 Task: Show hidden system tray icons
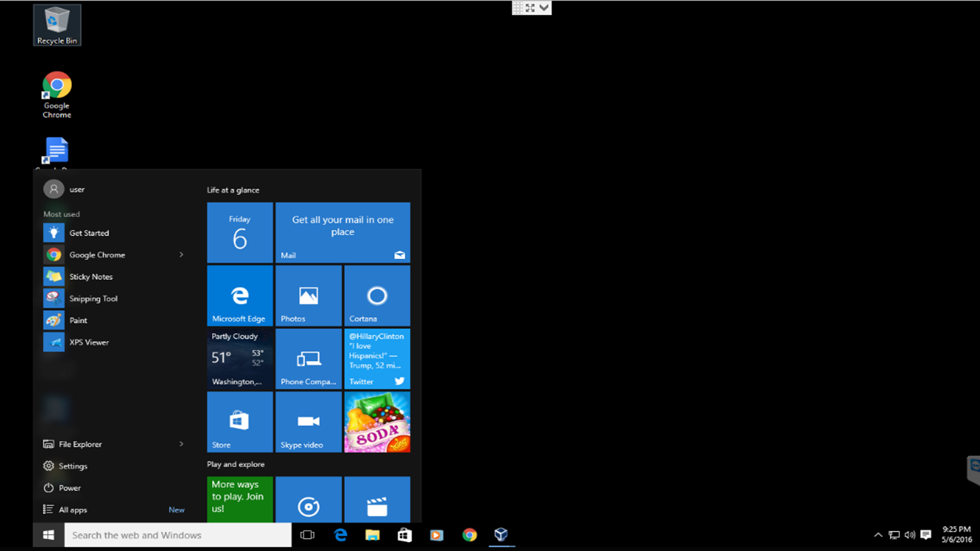878,535
